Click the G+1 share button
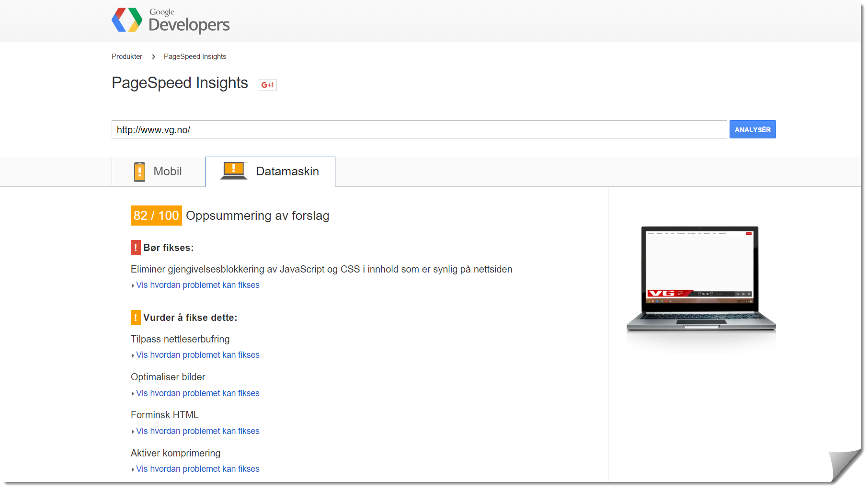This screenshot has width=868, height=489. (x=267, y=85)
